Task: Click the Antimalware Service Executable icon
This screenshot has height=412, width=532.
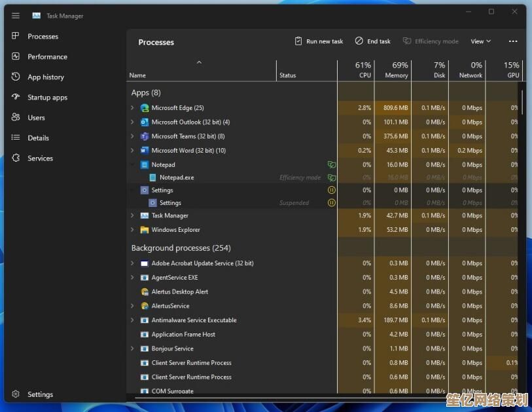Action: point(145,320)
